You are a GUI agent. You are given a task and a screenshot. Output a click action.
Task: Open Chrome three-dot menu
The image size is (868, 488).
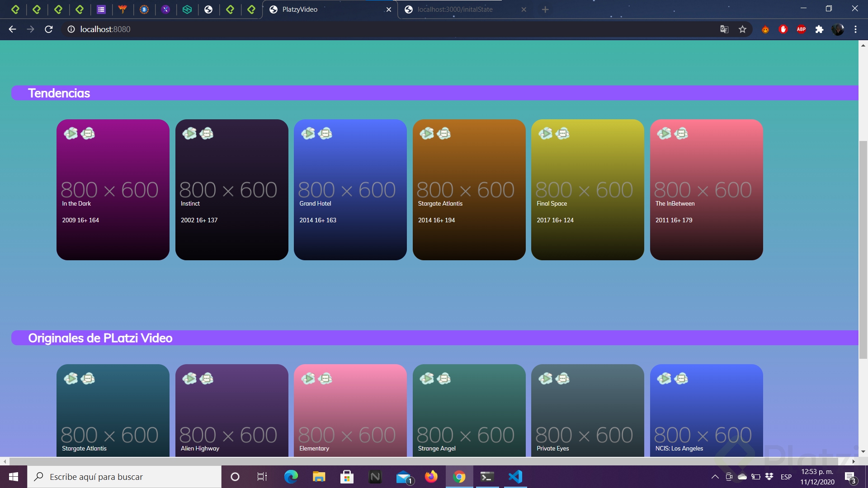tap(855, 29)
